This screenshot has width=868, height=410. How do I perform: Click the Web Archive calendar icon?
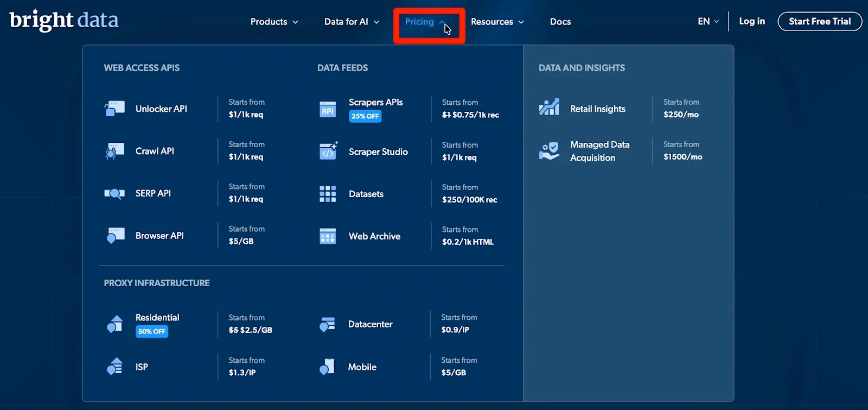point(328,236)
